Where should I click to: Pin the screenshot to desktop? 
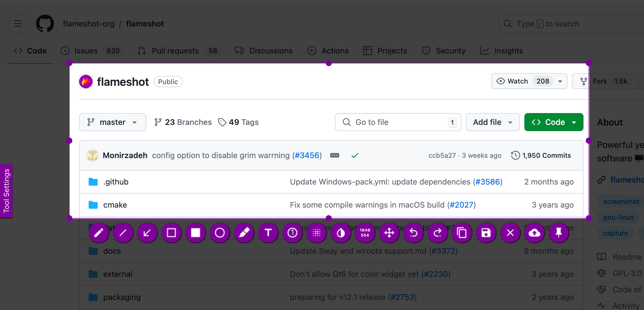(x=559, y=233)
